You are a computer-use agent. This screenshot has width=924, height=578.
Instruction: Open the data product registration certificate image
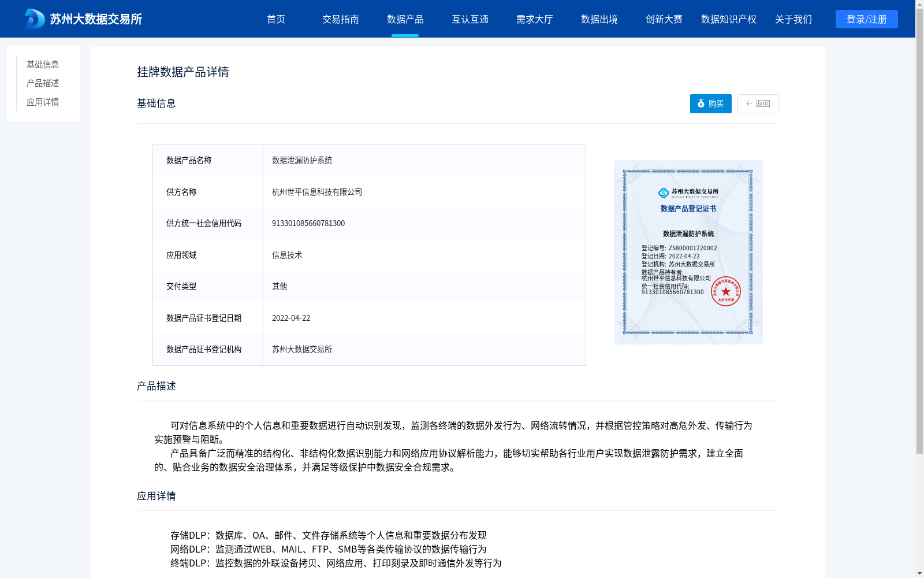688,252
